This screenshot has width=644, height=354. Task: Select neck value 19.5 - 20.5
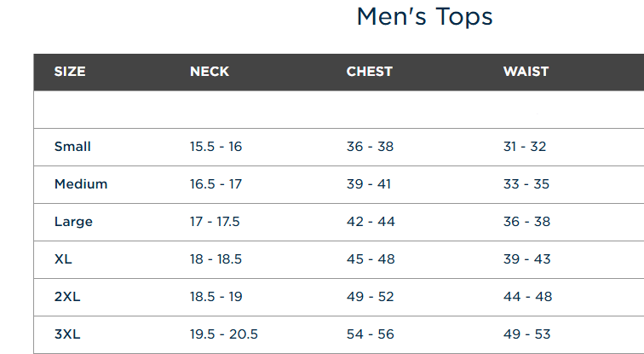(224, 334)
